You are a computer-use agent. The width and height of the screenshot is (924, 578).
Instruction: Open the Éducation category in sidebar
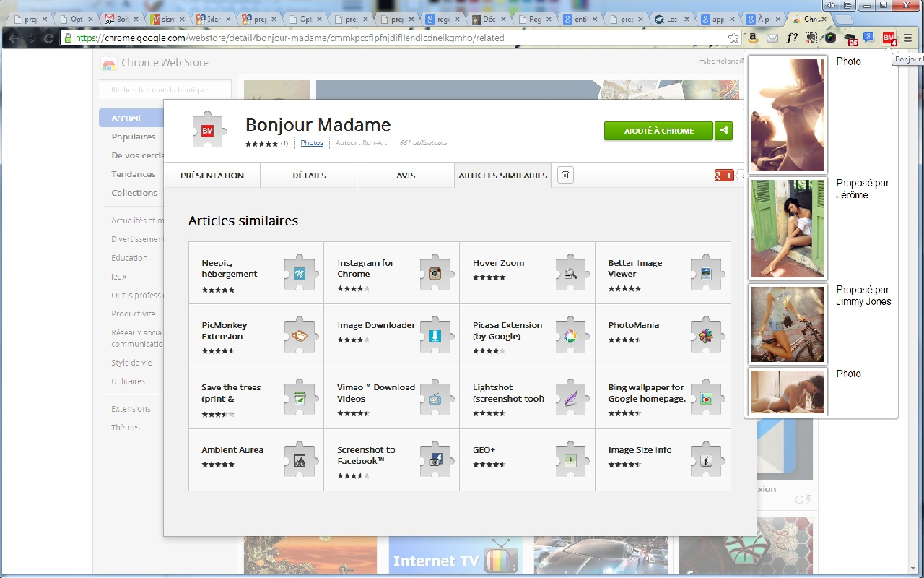[x=129, y=258]
